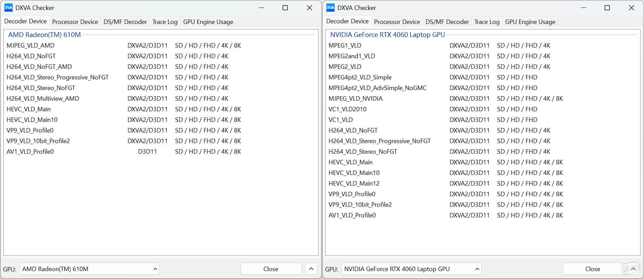
Task: Close the right DXVA Checker window via X
Action: (631, 8)
